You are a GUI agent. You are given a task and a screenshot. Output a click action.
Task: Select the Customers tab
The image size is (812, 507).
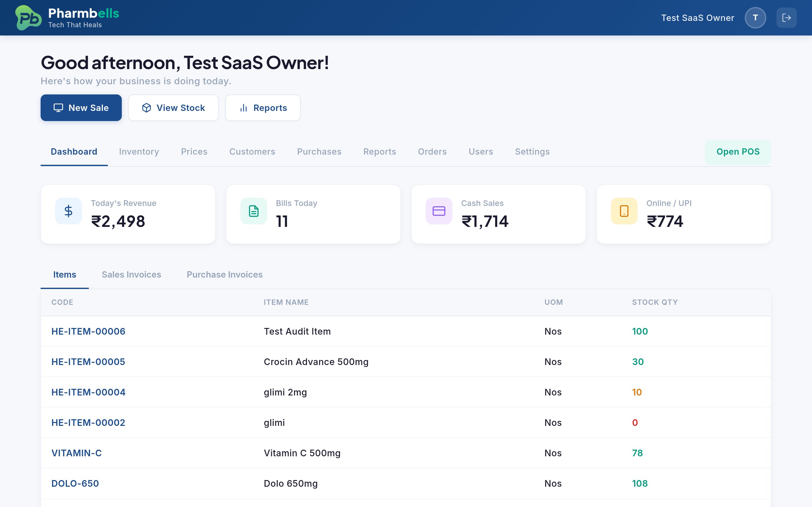tap(252, 151)
